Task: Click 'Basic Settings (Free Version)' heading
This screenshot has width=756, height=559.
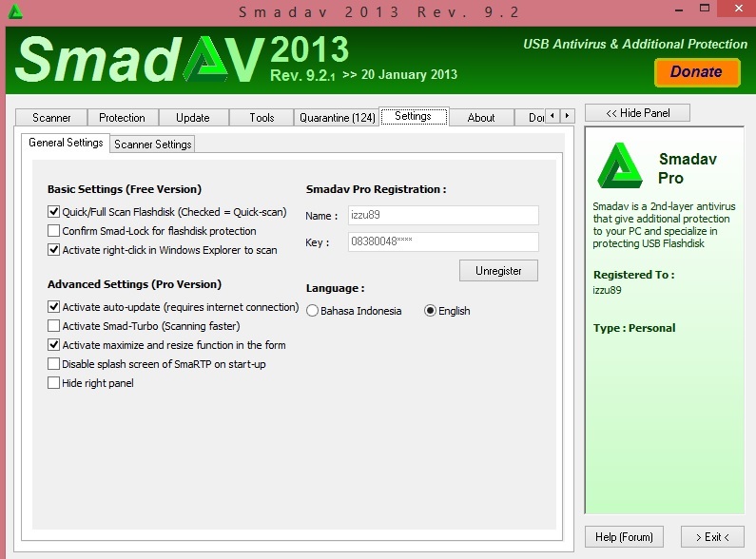Action: point(125,189)
